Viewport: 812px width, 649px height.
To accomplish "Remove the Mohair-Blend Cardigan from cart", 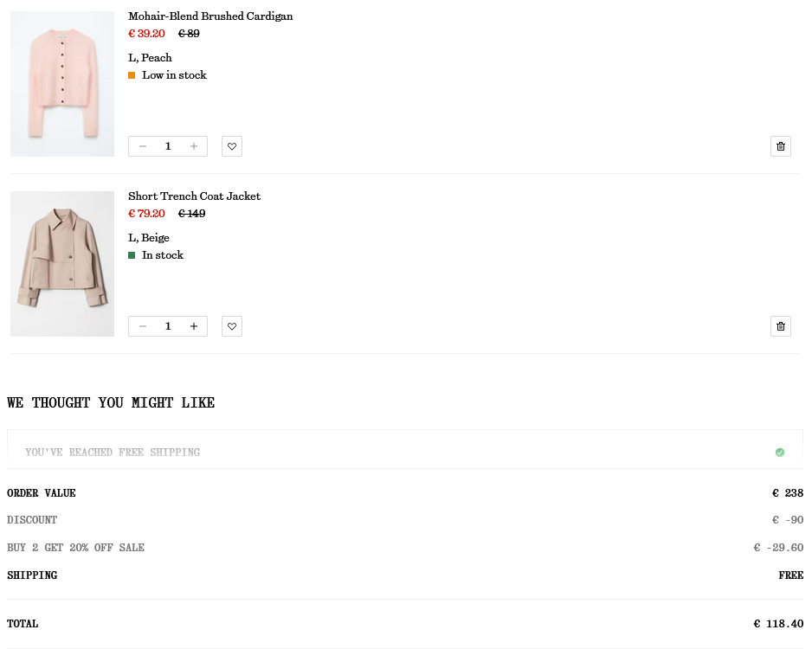I will (x=780, y=146).
